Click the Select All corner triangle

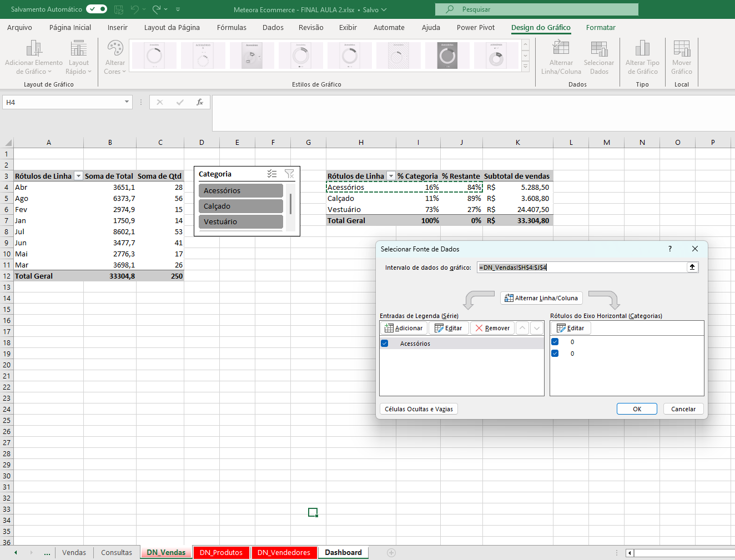click(x=7, y=143)
